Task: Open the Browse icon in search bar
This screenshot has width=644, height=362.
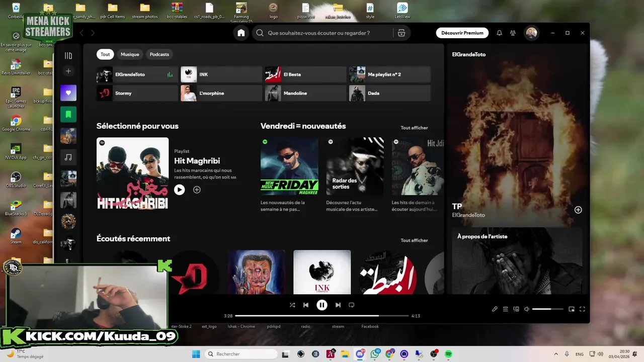Action: [401, 33]
